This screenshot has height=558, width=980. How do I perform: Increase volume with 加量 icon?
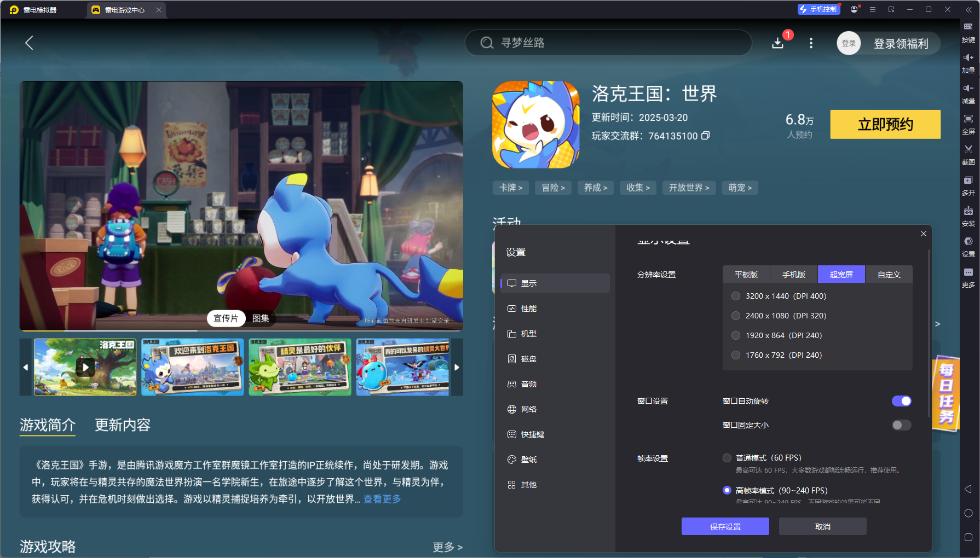pyautogui.click(x=968, y=63)
